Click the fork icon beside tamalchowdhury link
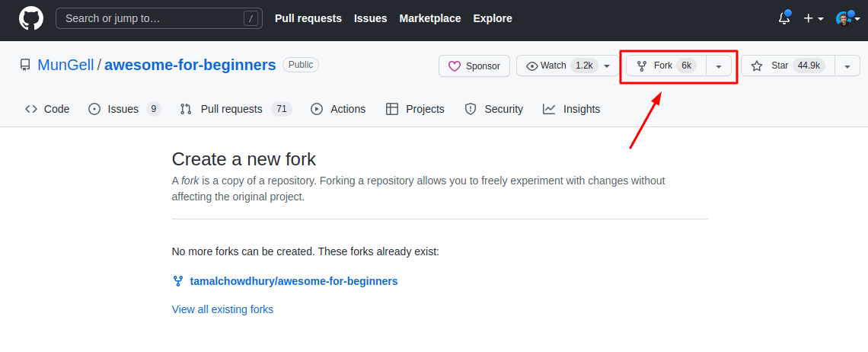Screen dimensions: 868x352 178,281
